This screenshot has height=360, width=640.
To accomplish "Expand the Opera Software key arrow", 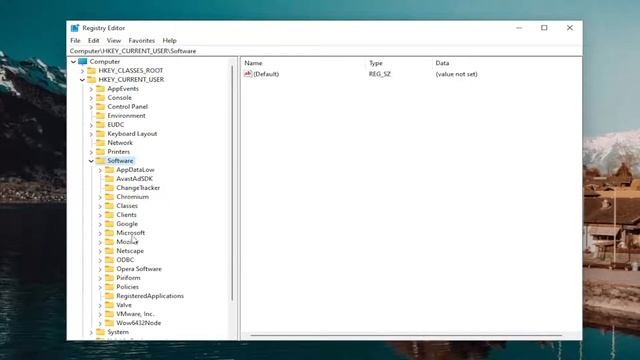I will [100, 269].
